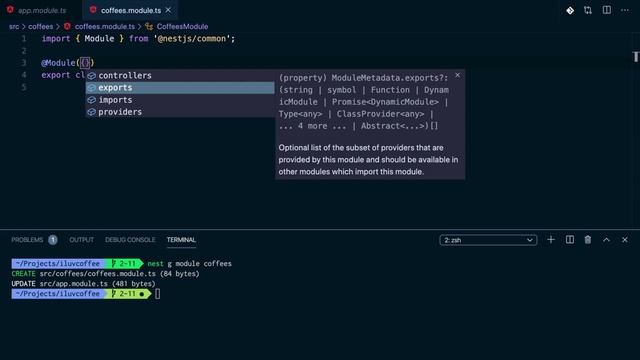Create a new terminal with plus icon
640x360 pixels.
(551, 240)
